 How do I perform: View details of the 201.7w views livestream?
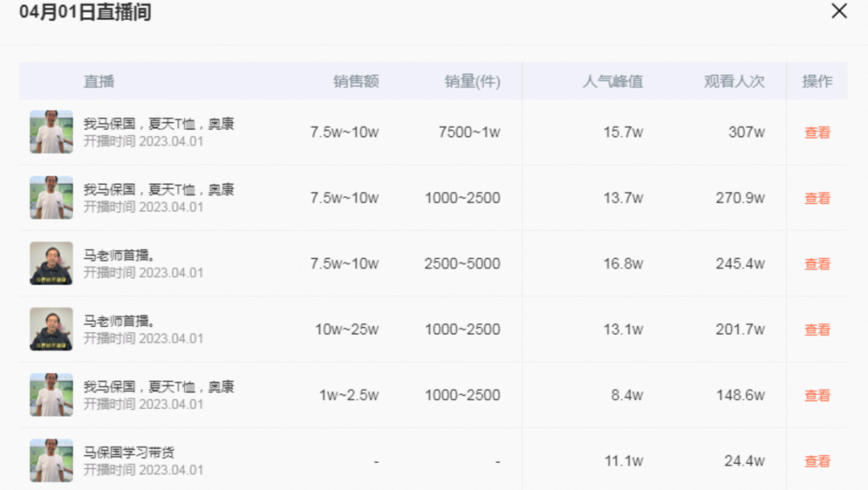click(x=817, y=330)
